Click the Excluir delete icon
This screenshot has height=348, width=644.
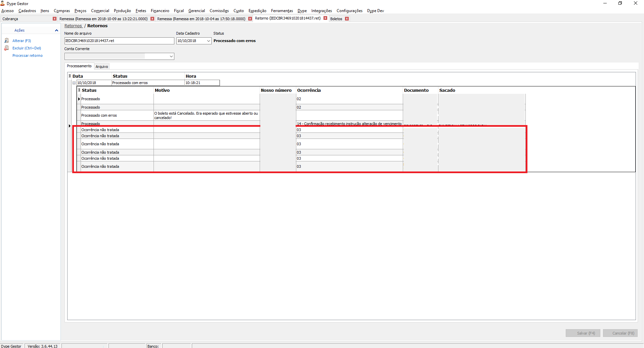click(x=6, y=48)
